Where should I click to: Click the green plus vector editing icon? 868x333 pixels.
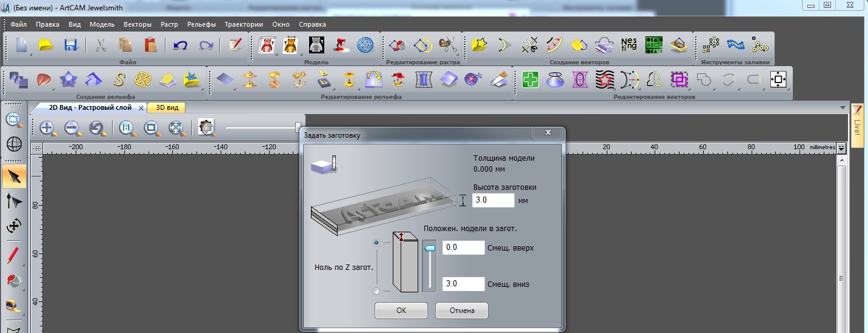(x=530, y=79)
